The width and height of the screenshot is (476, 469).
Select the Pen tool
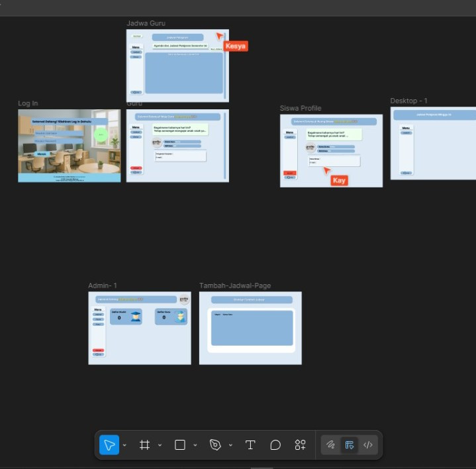click(x=215, y=445)
